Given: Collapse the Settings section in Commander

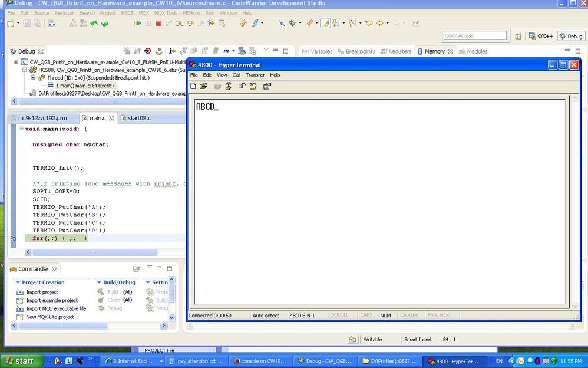Looking at the screenshot, I should 148,282.
